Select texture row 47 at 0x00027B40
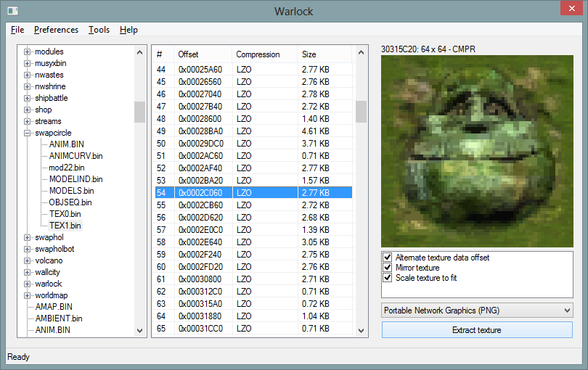 [253, 107]
